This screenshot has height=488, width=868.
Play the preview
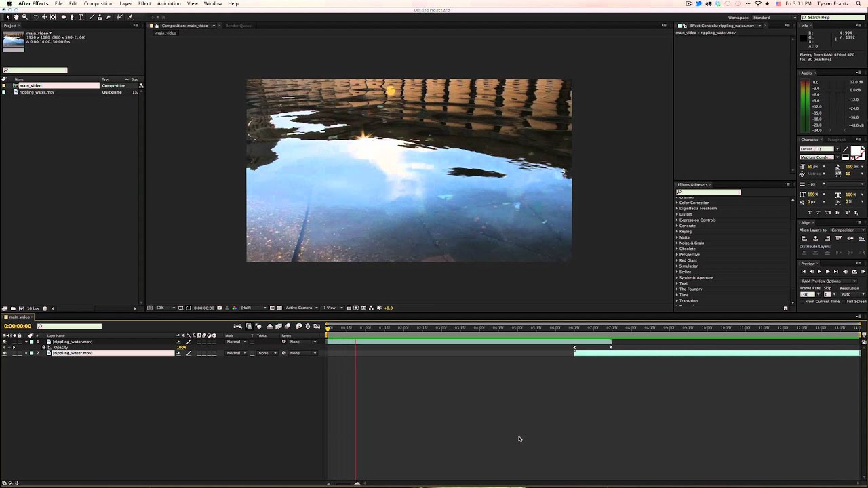pyautogui.click(x=819, y=272)
